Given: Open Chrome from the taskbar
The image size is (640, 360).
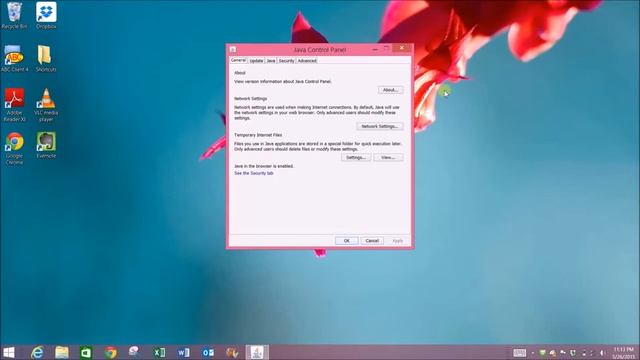Looking at the screenshot, I should tap(110, 352).
